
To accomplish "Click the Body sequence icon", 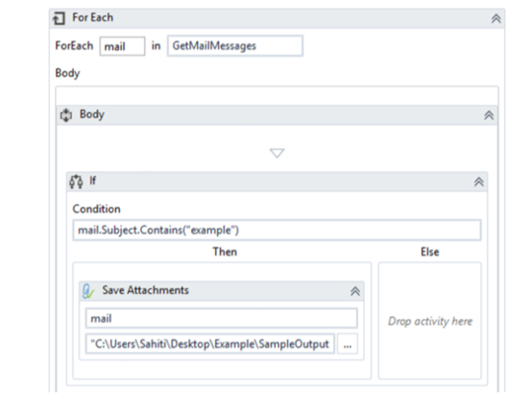I will (66, 115).
